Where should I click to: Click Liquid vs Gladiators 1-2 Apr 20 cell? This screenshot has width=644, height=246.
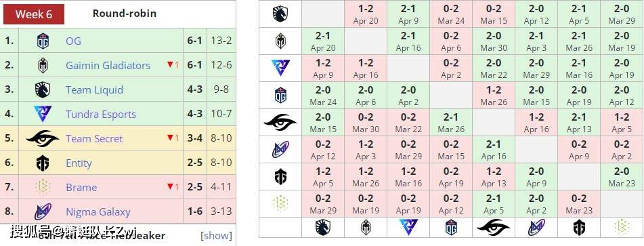366,14
